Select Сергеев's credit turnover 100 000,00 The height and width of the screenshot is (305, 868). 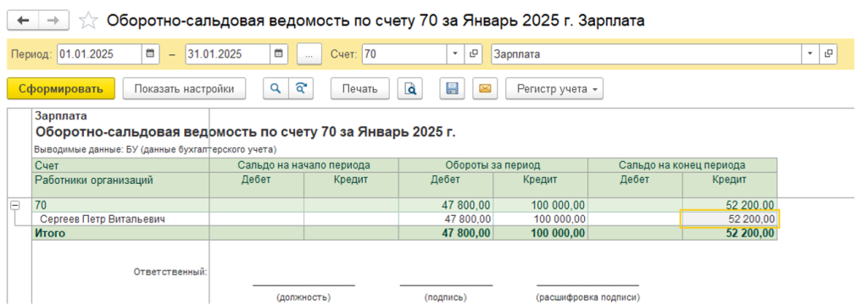coord(540,219)
